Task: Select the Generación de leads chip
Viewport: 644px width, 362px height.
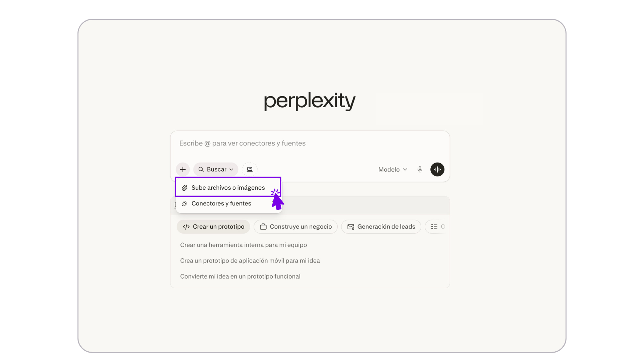Action: (381, 227)
